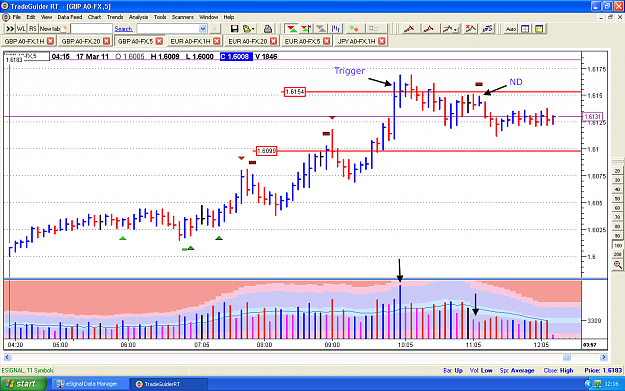625x391 pixels.
Task: Close the GBP A0-FX,5 tab
Action: pyautogui.click(x=159, y=41)
